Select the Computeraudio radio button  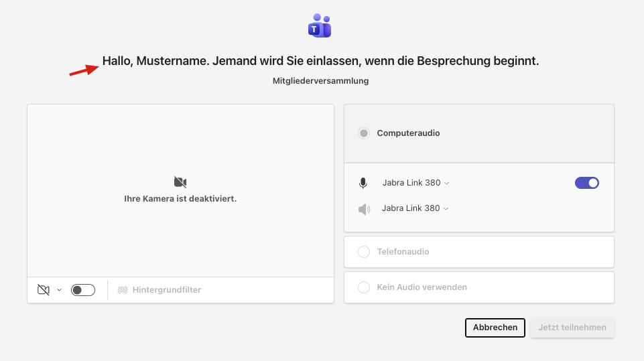(x=364, y=133)
